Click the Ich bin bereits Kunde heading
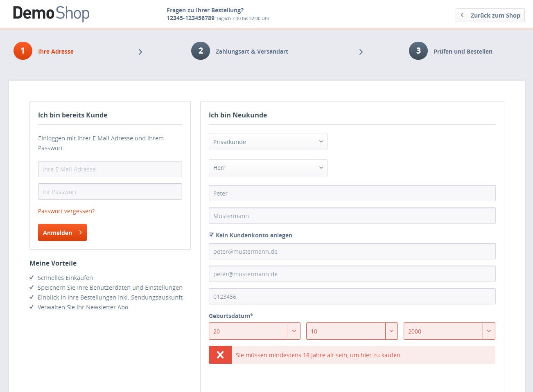This screenshot has width=533, height=392. pyautogui.click(x=72, y=115)
